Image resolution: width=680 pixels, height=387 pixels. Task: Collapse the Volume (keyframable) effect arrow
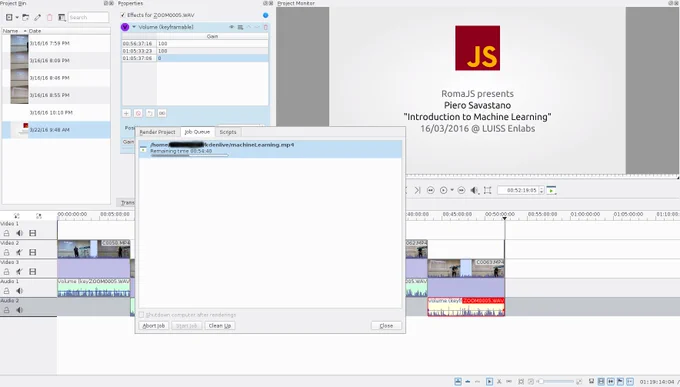134,27
